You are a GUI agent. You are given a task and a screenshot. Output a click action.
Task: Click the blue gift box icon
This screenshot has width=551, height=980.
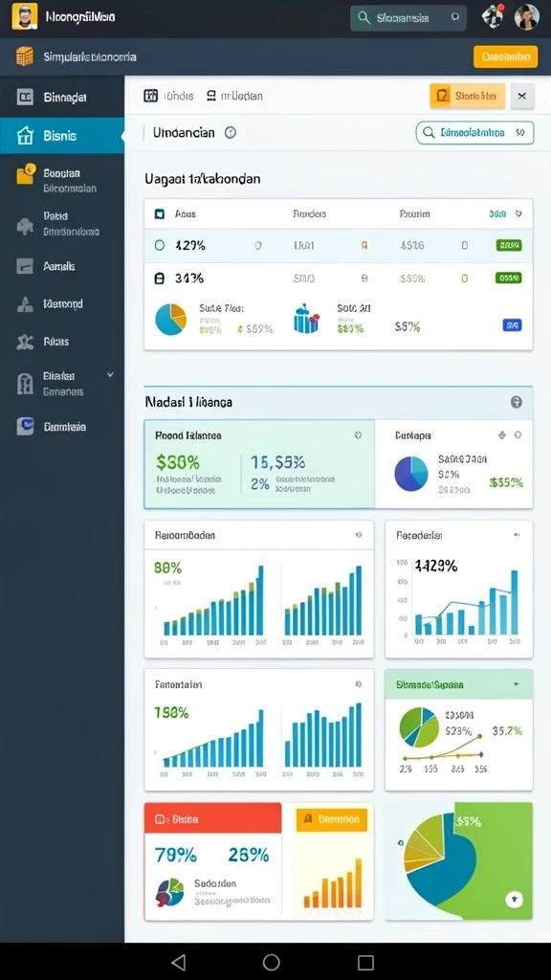306,319
